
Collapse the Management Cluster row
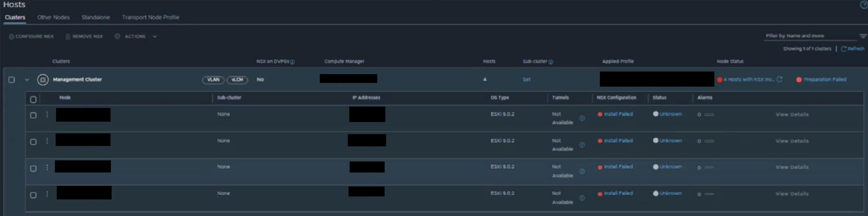[x=27, y=80]
